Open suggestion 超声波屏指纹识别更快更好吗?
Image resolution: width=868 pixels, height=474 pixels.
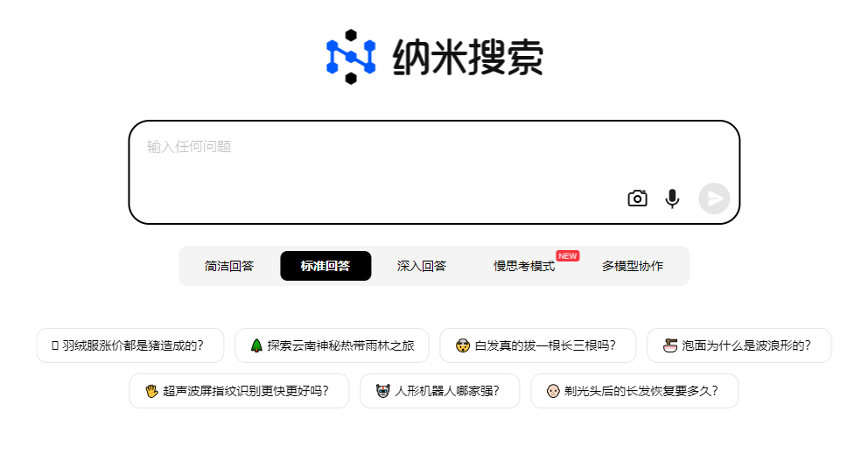pyautogui.click(x=239, y=391)
